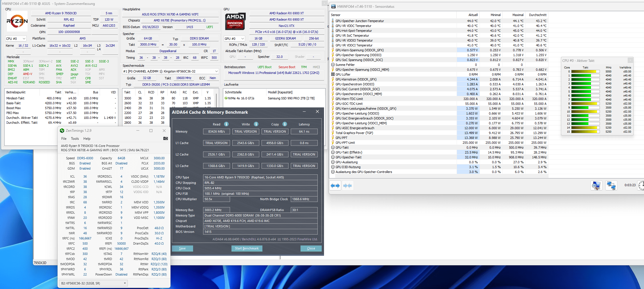Click the ASUS ROG STRIX X670E-A GAMING WIFI field
This screenshot has width=644, height=289.
[x=170, y=14]
